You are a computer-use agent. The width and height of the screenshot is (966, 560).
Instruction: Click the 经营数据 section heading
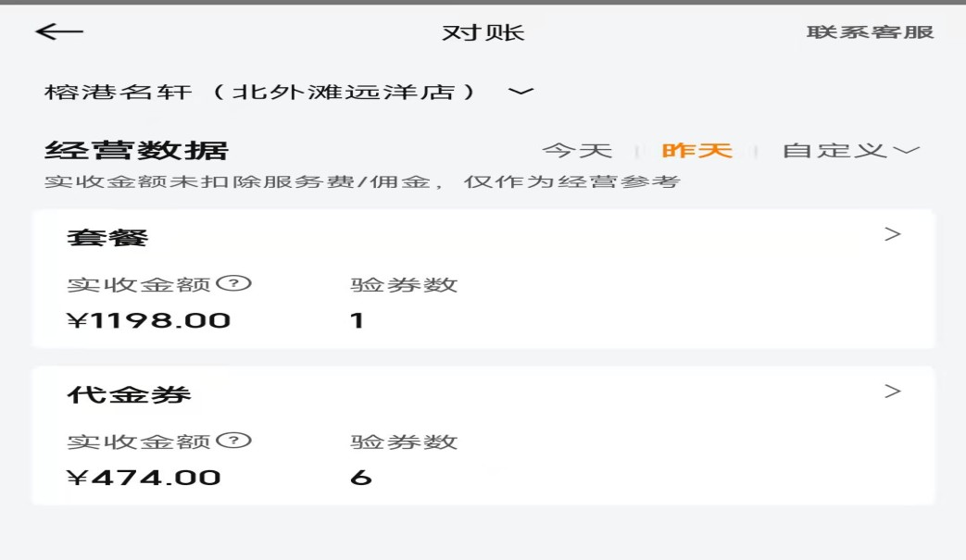(136, 150)
